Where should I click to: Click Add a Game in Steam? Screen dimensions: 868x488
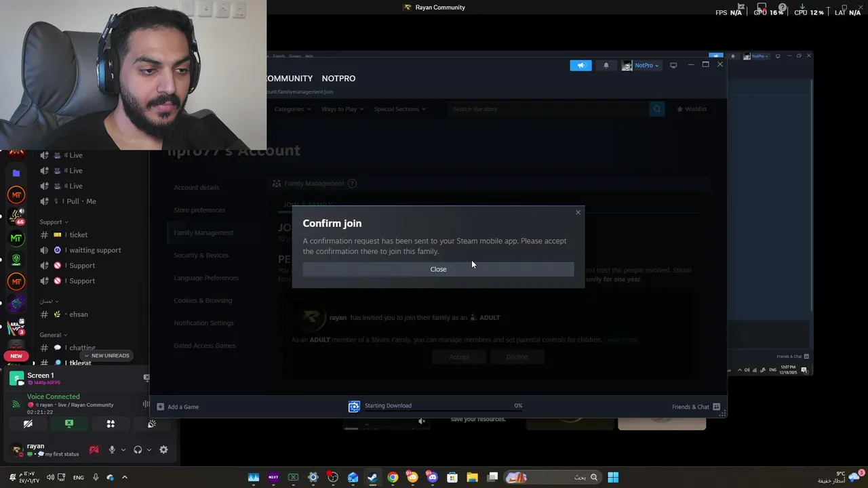[178, 407]
